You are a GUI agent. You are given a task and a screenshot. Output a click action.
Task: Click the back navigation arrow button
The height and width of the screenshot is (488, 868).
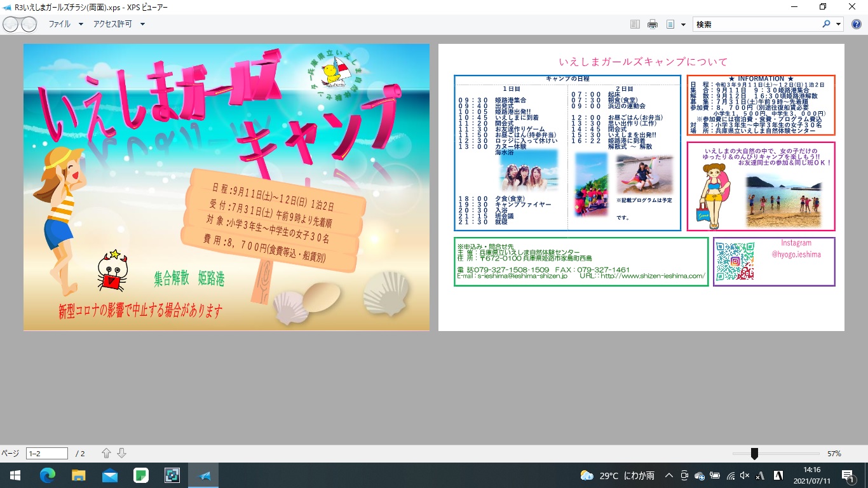(x=11, y=24)
